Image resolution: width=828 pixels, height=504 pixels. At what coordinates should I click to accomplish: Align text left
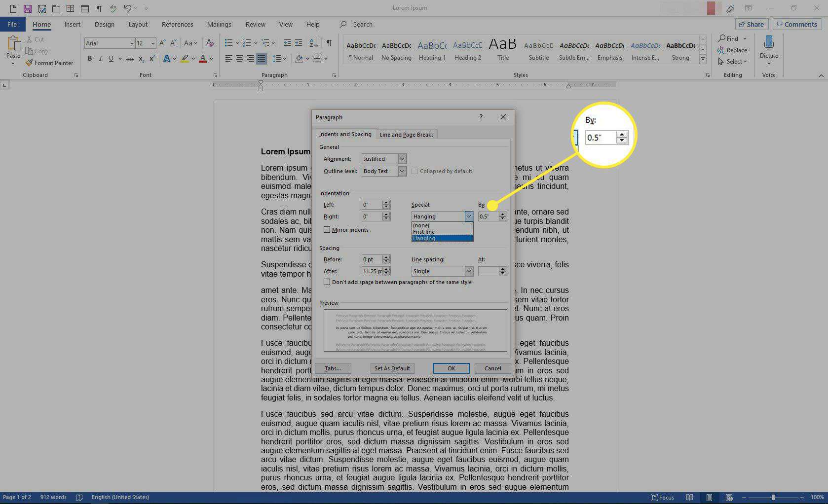point(228,59)
